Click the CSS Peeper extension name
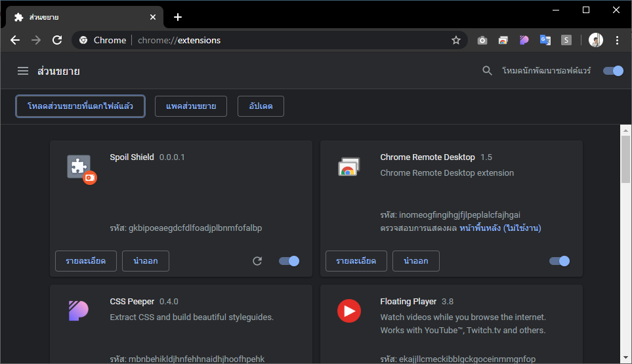The image size is (632, 364). coord(132,302)
